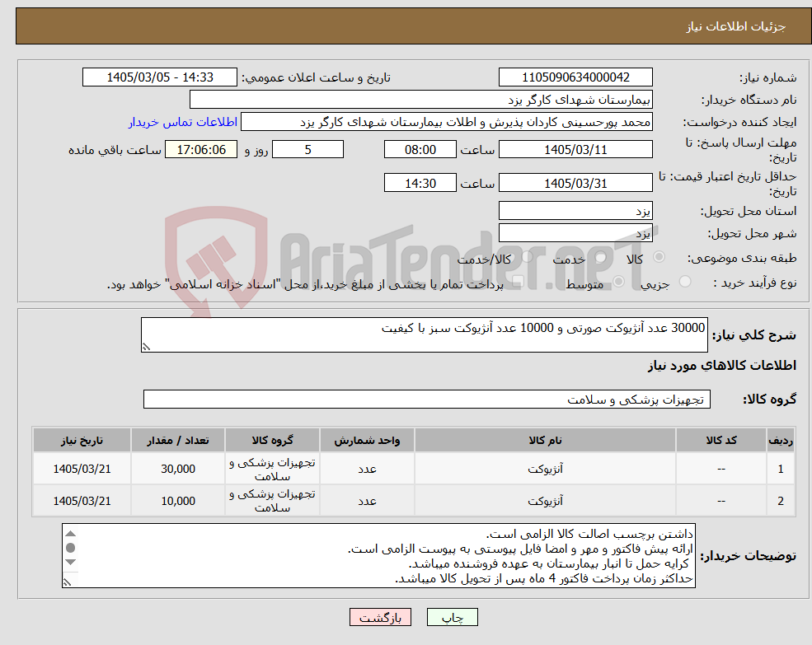Viewport: 812px width, 645px height.
Task: Click the buyer organization name field
Action: [x=421, y=100]
